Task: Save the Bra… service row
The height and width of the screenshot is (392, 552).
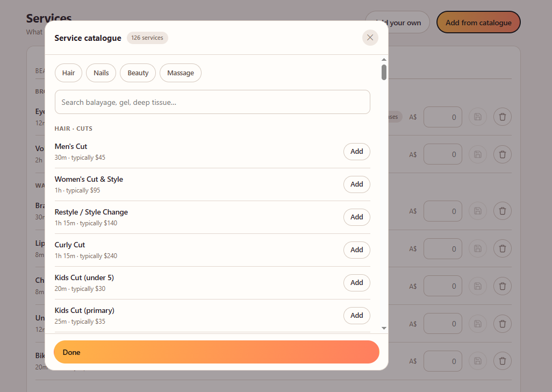Action: tap(478, 211)
